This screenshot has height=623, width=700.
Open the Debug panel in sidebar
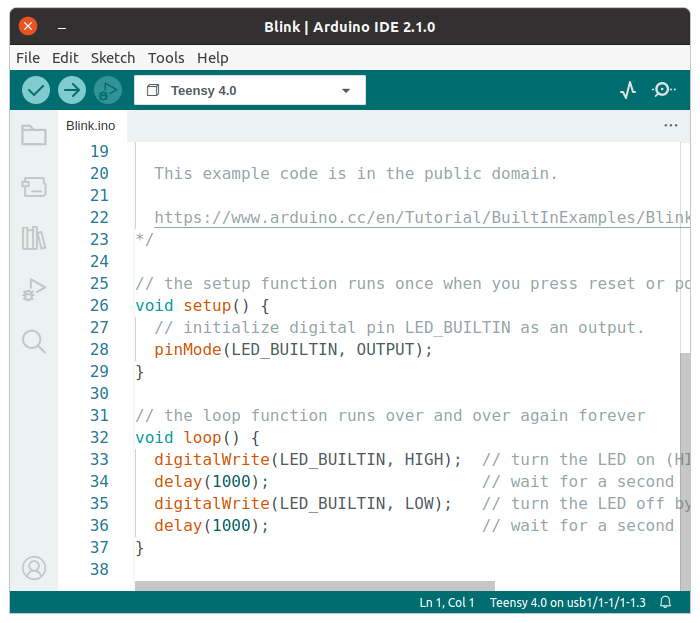click(34, 290)
